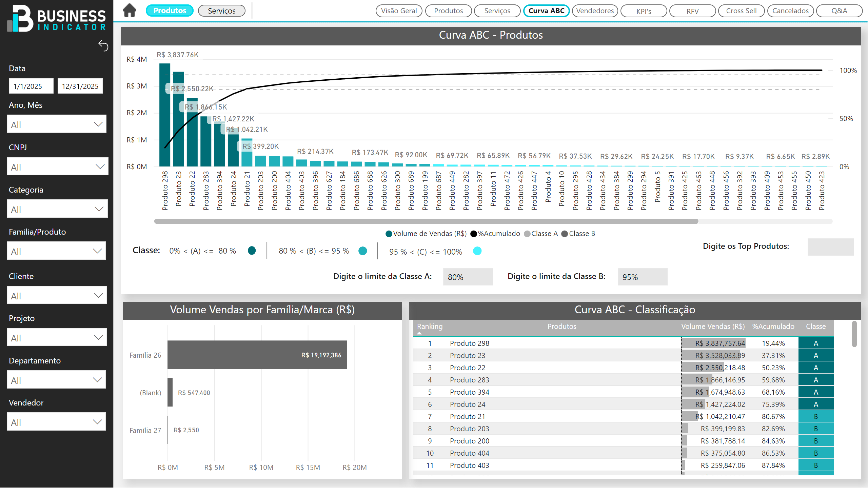Open the Cross Sell tab
This screenshot has width=868, height=495.
[x=741, y=11]
